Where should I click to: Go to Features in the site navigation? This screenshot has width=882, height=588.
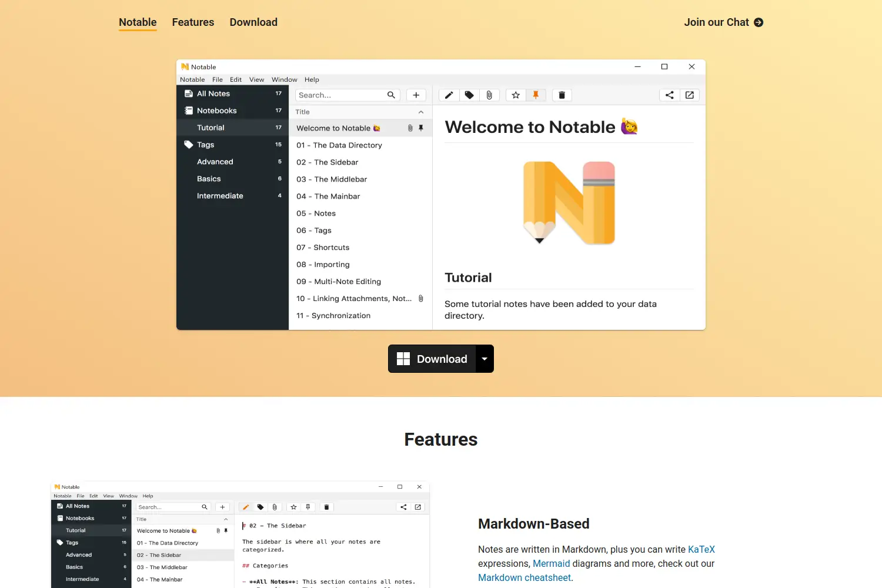[x=193, y=22]
